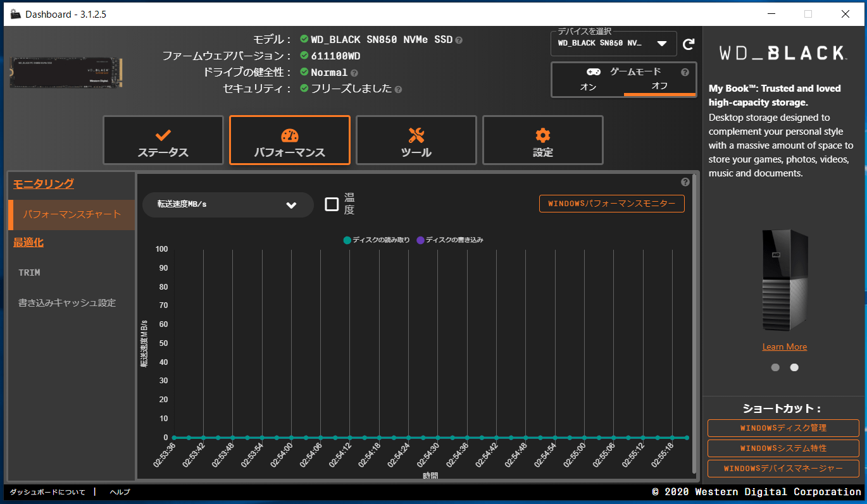Toggle the ディスクの書き込み legend entry

tap(451, 240)
